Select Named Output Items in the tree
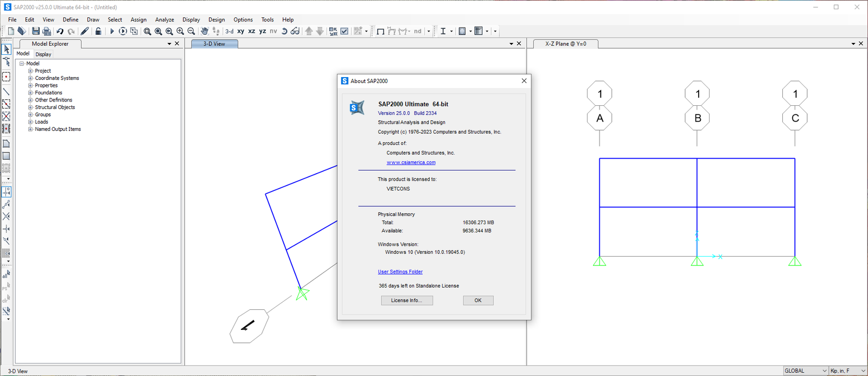Image resolution: width=868 pixels, height=376 pixels. (58, 129)
